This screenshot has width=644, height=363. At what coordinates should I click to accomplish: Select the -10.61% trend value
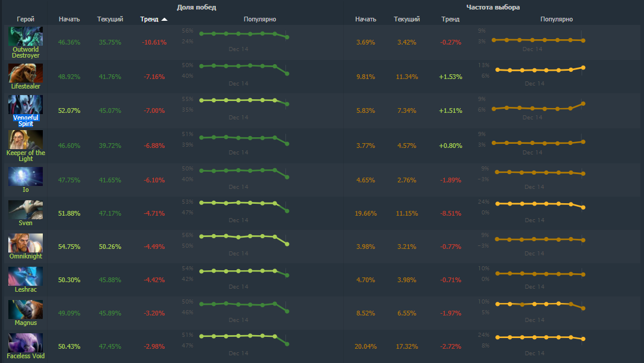pos(155,42)
